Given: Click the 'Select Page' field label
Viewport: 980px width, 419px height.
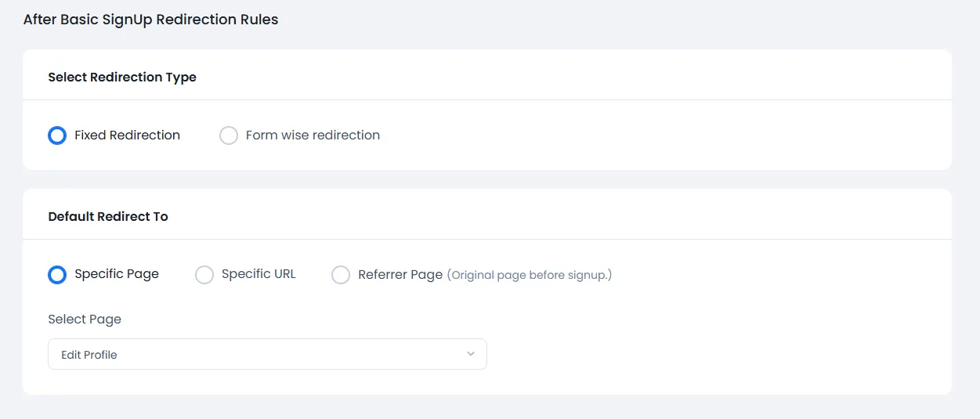Looking at the screenshot, I should click(x=85, y=320).
